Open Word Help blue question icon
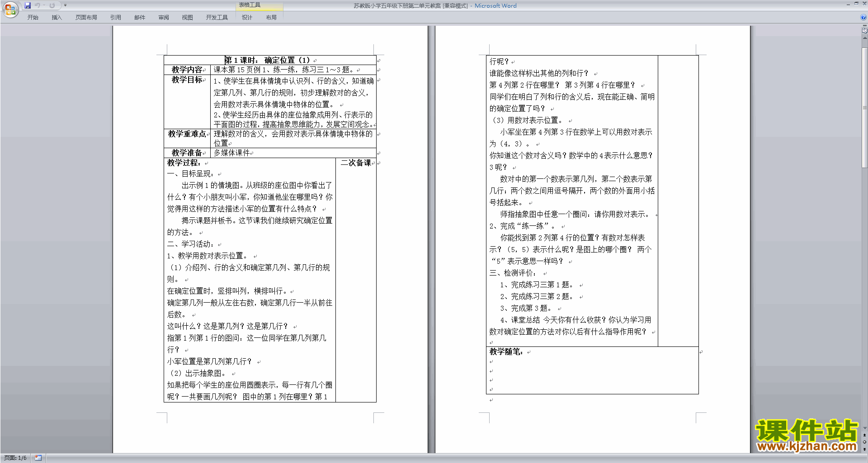Image resolution: width=868 pixels, height=463 pixels. [x=863, y=18]
